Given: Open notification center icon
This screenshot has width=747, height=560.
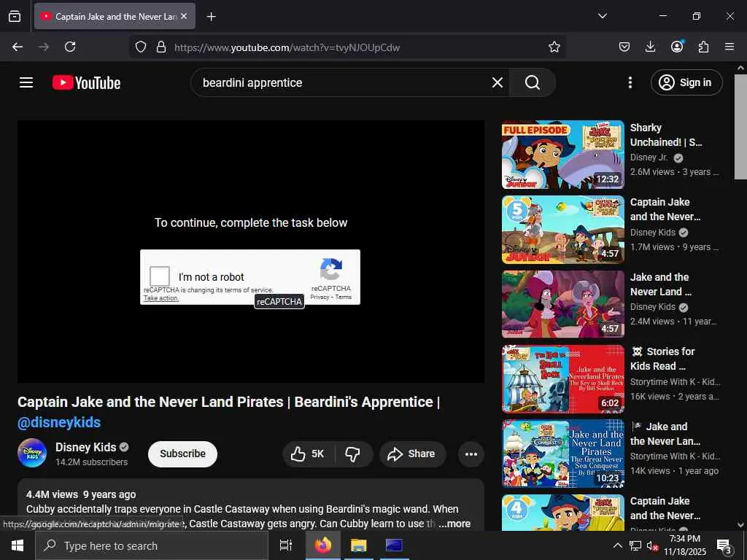Looking at the screenshot, I should point(723,545).
